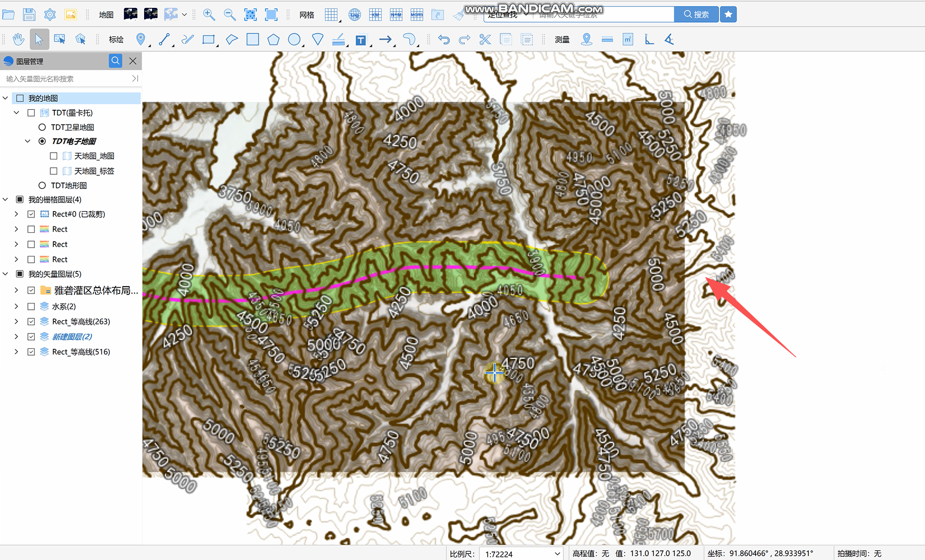Select the pan hand tool
This screenshot has width=925, height=560.
(x=18, y=39)
